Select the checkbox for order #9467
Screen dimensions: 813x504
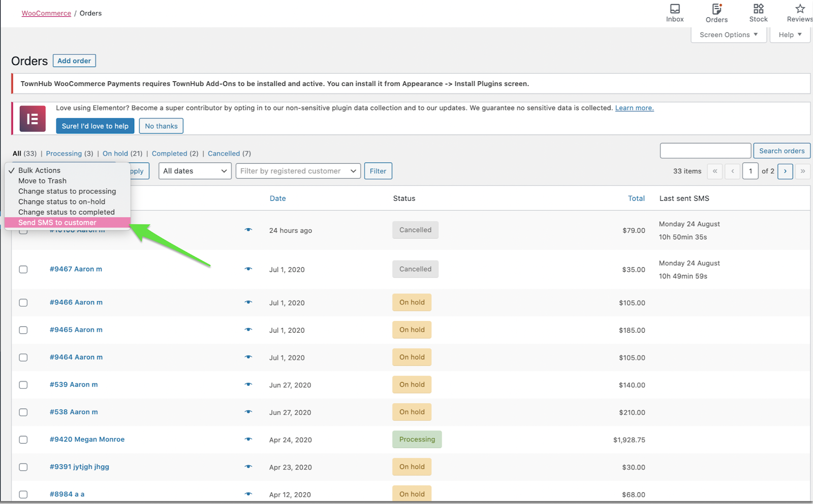click(23, 269)
